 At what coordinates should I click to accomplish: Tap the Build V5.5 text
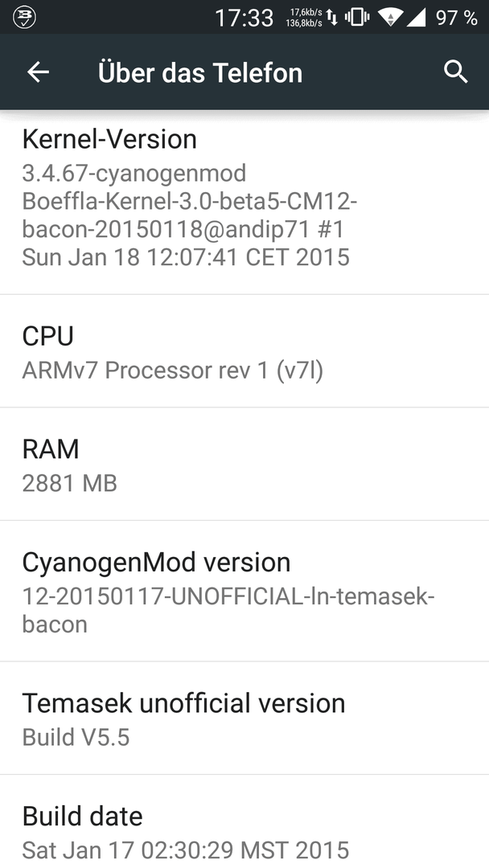point(76,737)
